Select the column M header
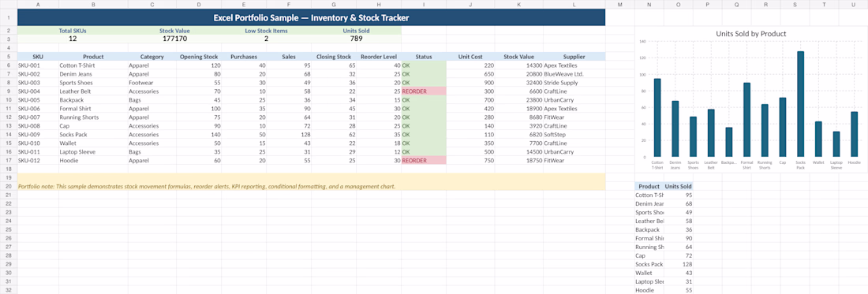The width and height of the screenshot is (868, 294). 619,5
